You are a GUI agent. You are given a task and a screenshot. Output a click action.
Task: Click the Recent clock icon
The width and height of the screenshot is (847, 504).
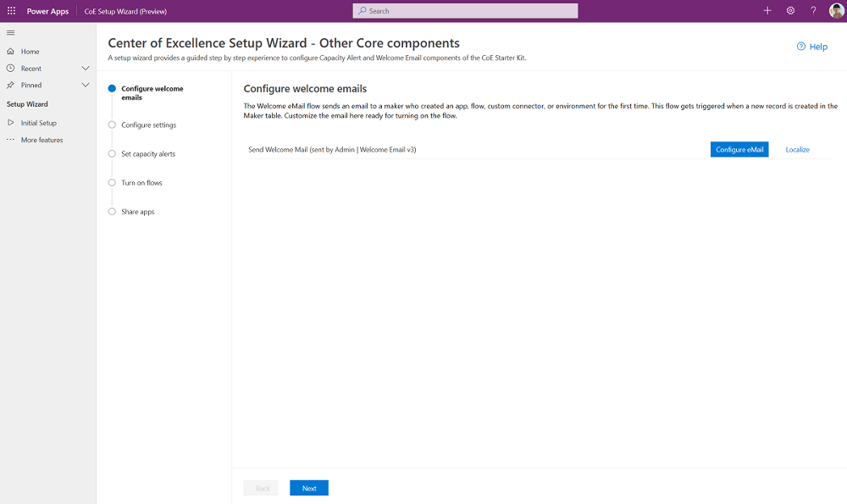point(10,68)
